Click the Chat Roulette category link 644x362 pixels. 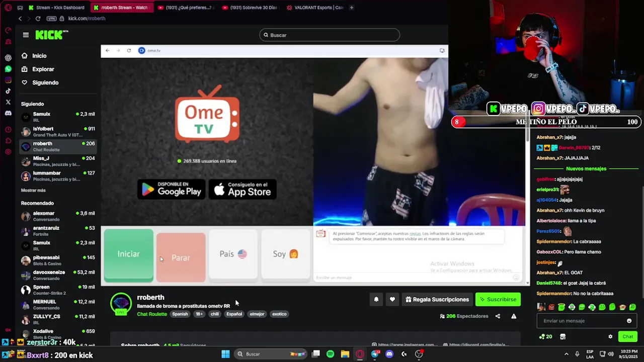(x=152, y=314)
